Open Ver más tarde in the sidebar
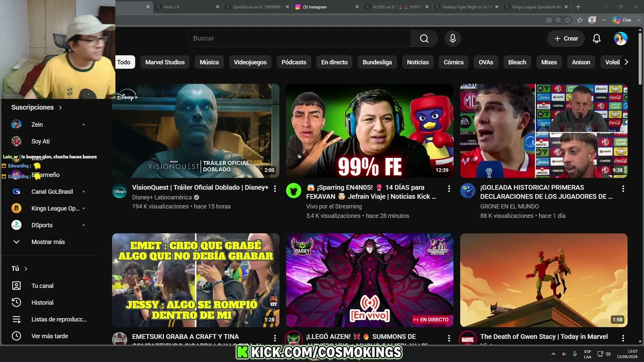The width and height of the screenshot is (644, 362). (x=49, y=336)
